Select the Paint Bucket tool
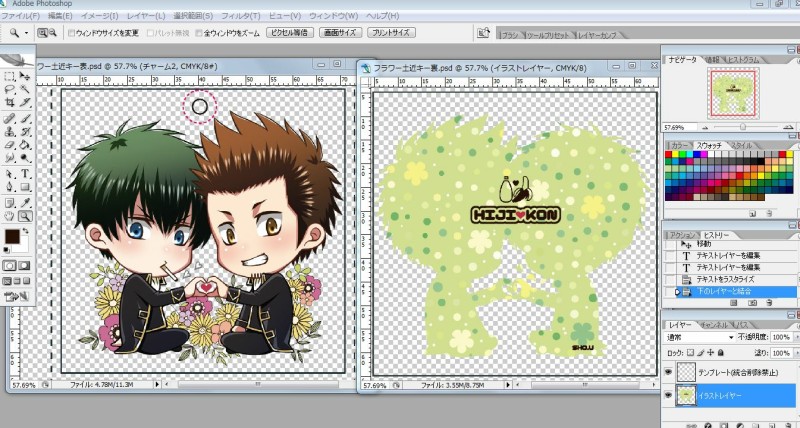The height and width of the screenshot is (428, 800). (x=25, y=145)
